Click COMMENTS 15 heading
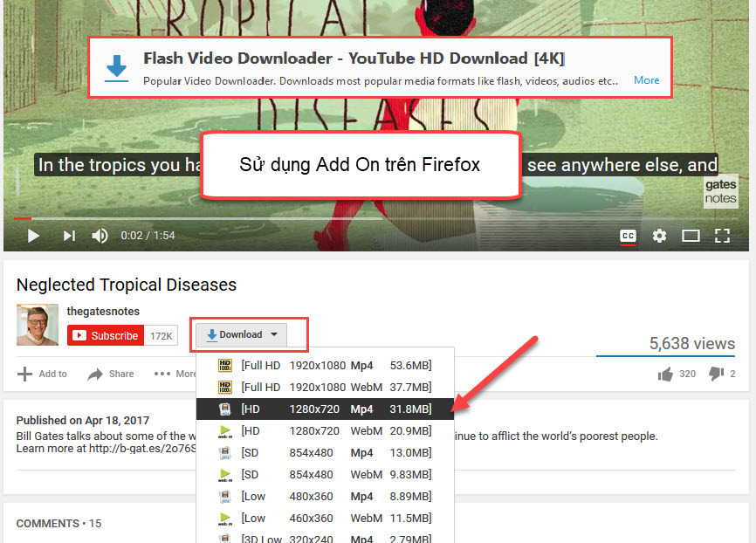 58,523
